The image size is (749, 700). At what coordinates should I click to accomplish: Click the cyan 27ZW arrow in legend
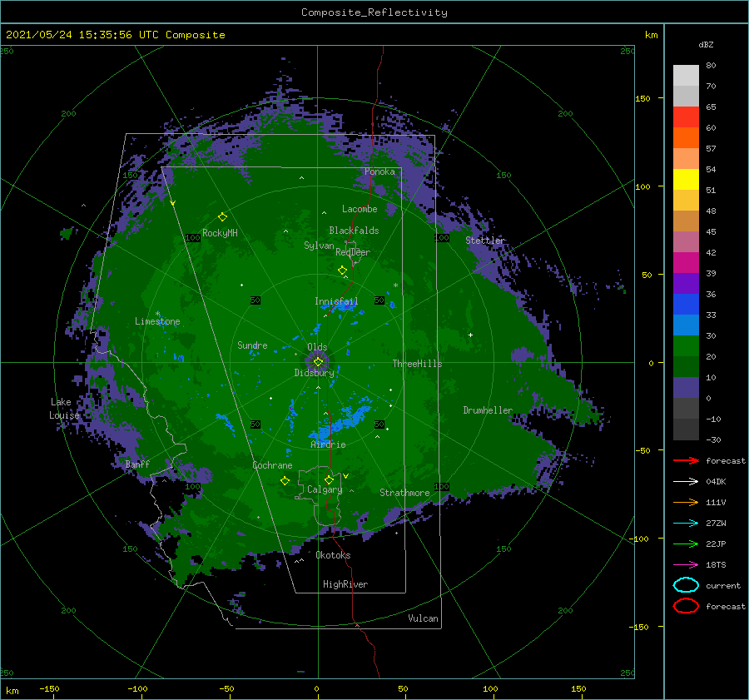(x=686, y=524)
